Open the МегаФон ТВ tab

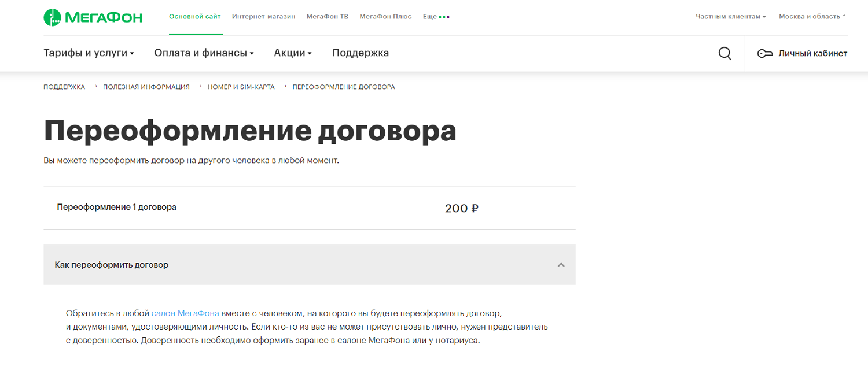coord(328,17)
